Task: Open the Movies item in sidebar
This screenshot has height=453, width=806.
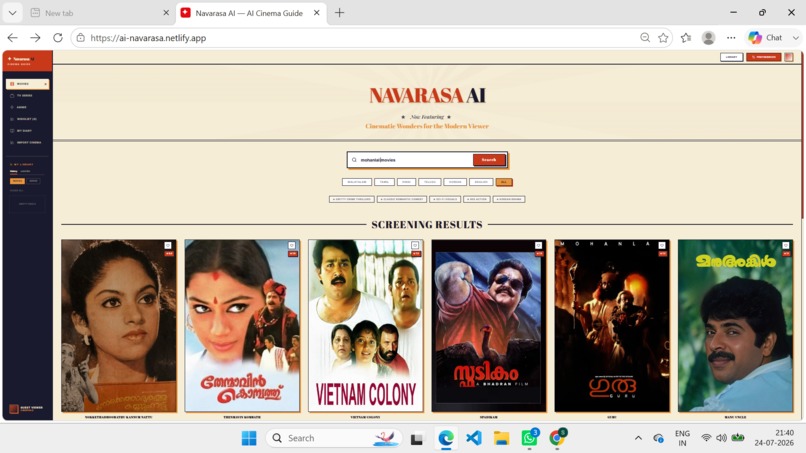Action: point(27,84)
